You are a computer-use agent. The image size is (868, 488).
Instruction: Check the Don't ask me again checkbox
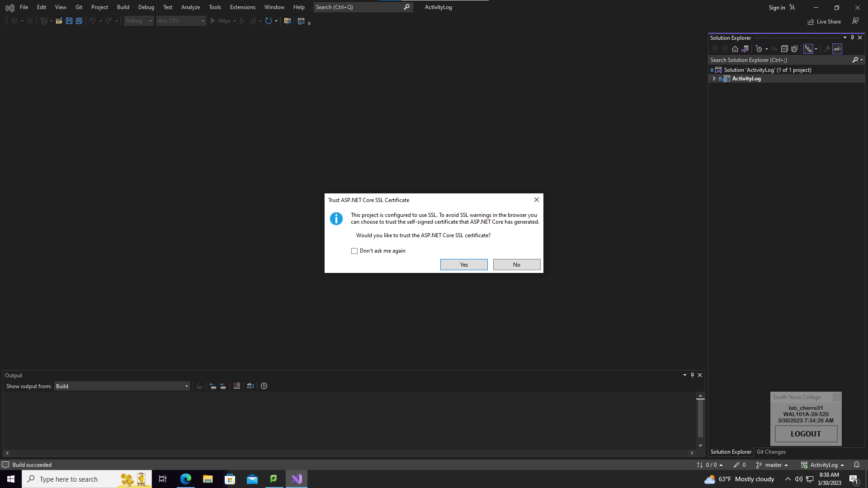(x=354, y=251)
